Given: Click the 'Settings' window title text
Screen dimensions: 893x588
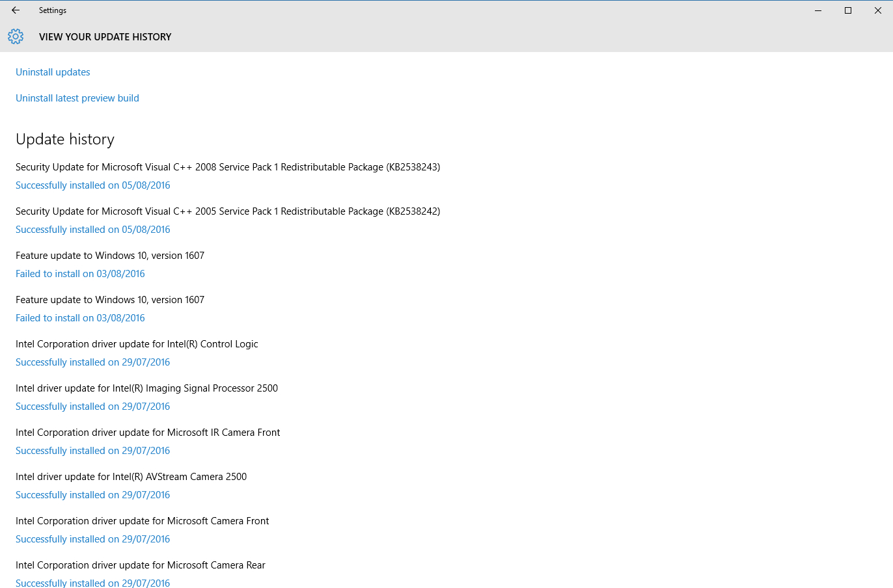Looking at the screenshot, I should click(53, 10).
